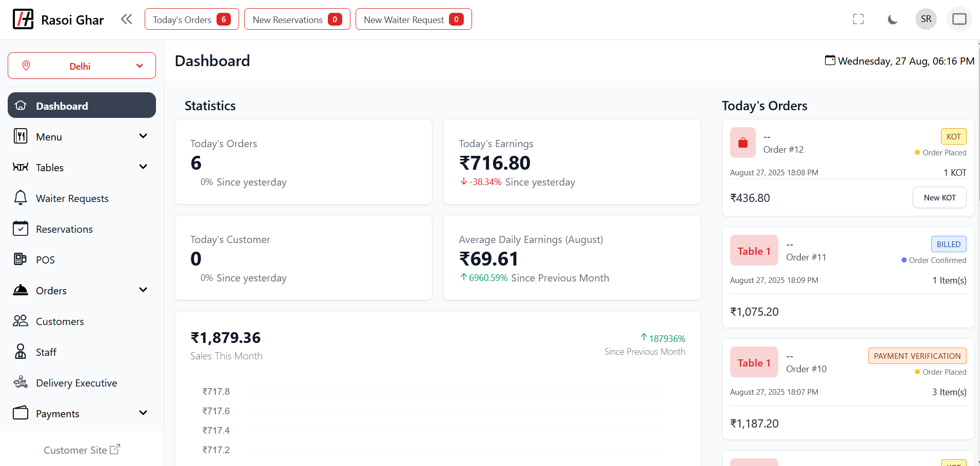
Task: Select the Table 1 badge on Order #11
Action: [x=754, y=251]
